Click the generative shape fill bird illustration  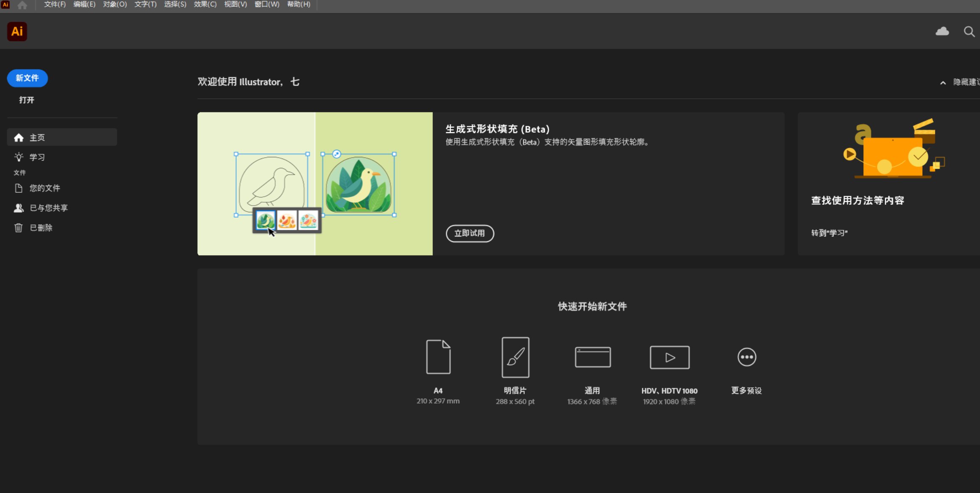click(315, 184)
